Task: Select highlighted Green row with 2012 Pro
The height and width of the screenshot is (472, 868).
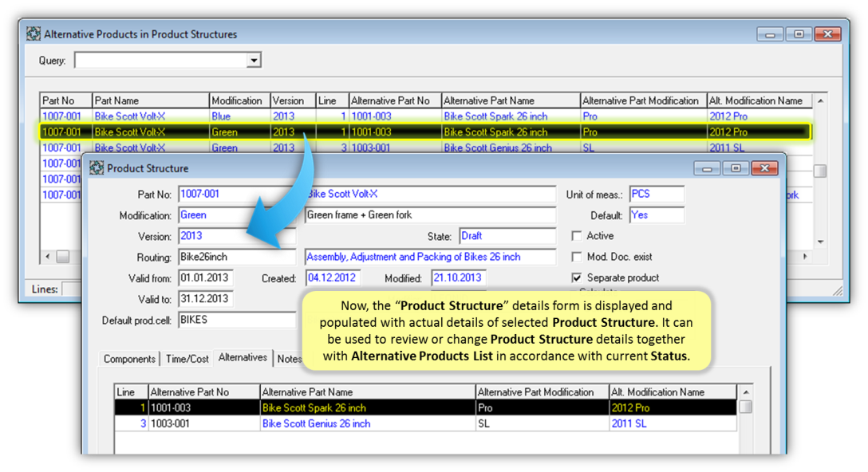Action: [x=425, y=132]
